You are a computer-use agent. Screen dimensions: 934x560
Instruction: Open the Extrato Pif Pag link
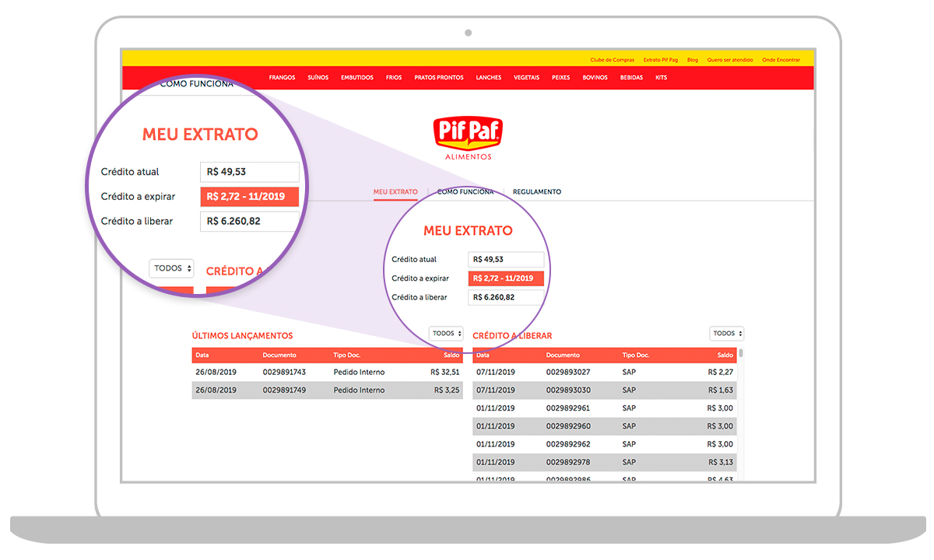[x=661, y=60]
